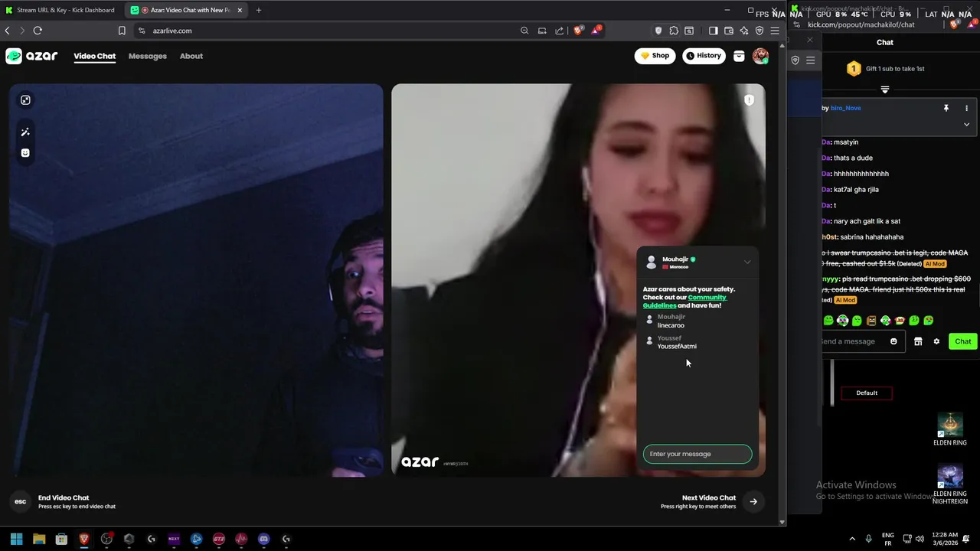Image resolution: width=980 pixels, height=551 pixels.
Task: Open the browser main hamburger menu
Action: tap(775, 31)
